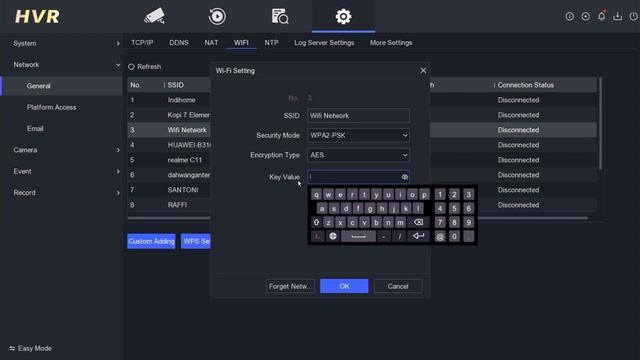The height and width of the screenshot is (360, 640).
Task: Click the Refresh icon above SSID list
Action: point(131,67)
